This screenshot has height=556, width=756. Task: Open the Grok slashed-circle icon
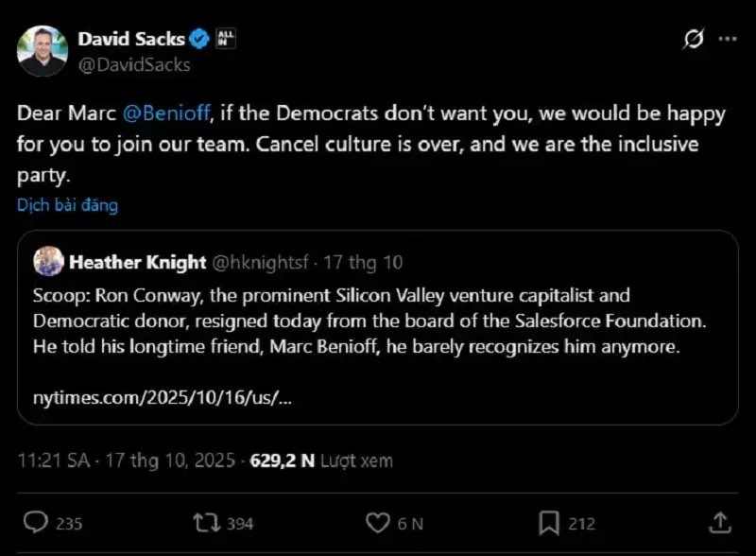693,39
